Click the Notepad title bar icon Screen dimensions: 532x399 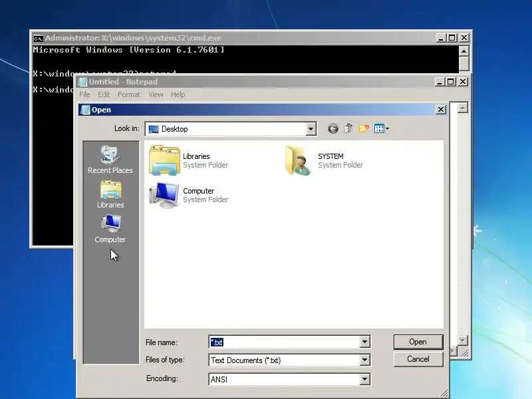(x=82, y=82)
